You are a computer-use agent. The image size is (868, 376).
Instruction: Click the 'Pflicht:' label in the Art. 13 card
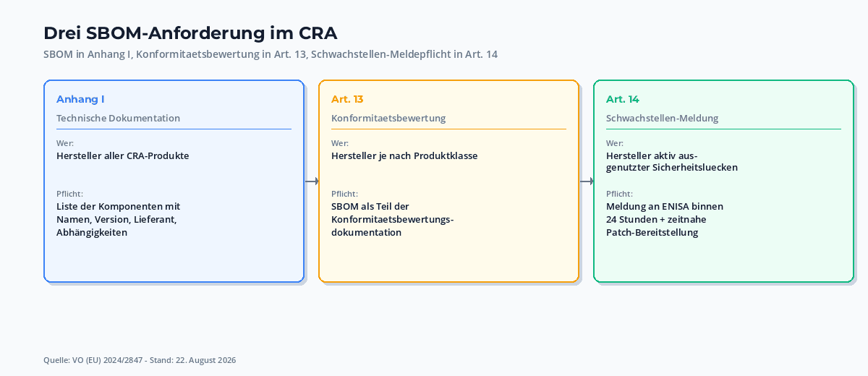tap(344, 194)
